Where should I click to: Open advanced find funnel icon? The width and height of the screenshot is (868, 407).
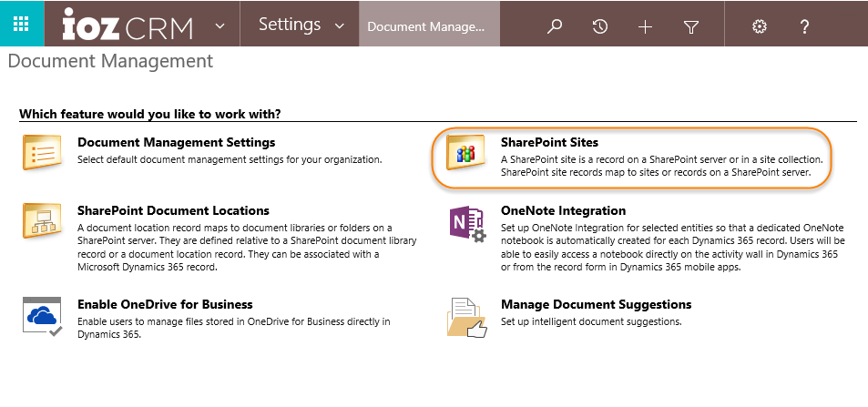point(691,26)
